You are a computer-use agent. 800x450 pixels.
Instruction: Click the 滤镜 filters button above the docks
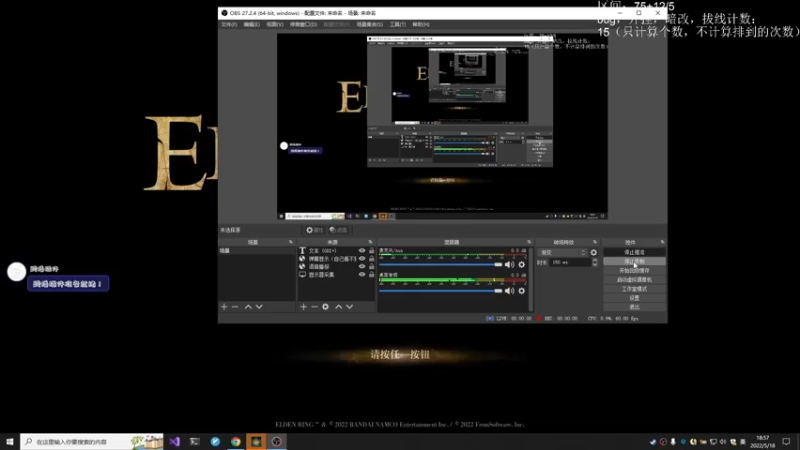click(338, 230)
